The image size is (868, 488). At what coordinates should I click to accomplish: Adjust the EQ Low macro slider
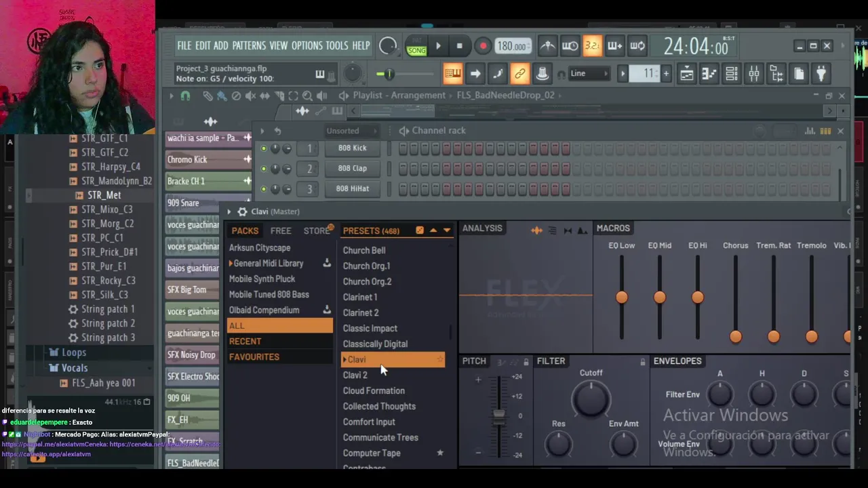622,298
